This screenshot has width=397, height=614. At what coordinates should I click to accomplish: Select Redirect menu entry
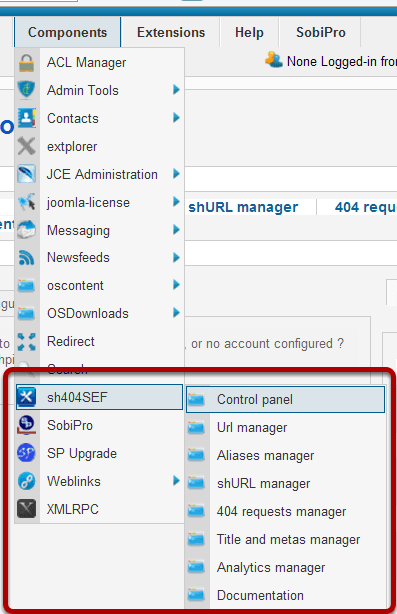point(99,341)
